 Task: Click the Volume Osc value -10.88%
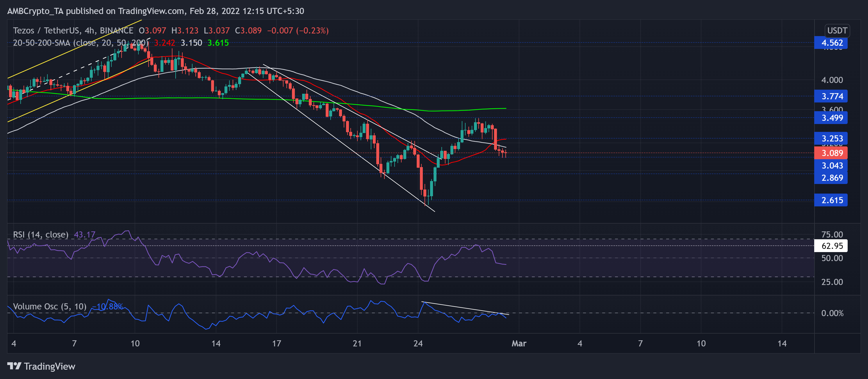pos(107,307)
